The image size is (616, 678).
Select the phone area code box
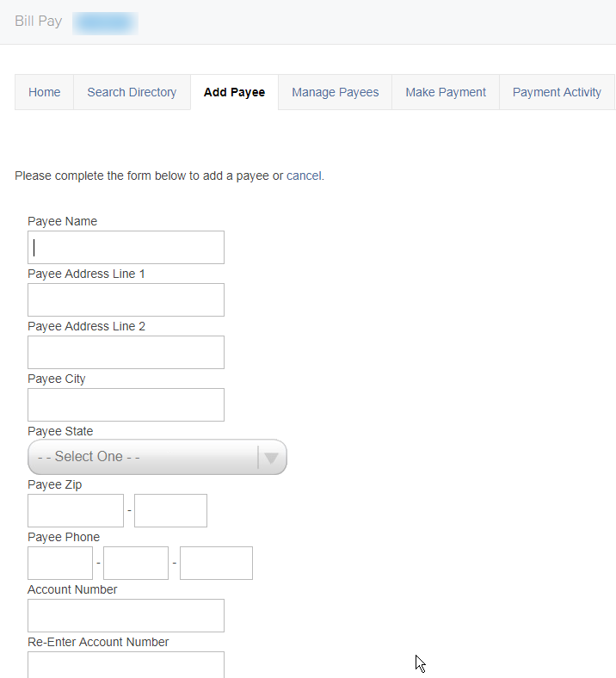(x=60, y=563)
